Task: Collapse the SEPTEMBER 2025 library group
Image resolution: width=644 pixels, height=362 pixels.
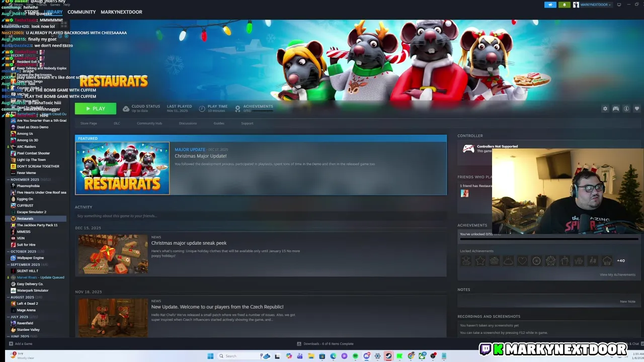Action: click(x=25, y=264)
